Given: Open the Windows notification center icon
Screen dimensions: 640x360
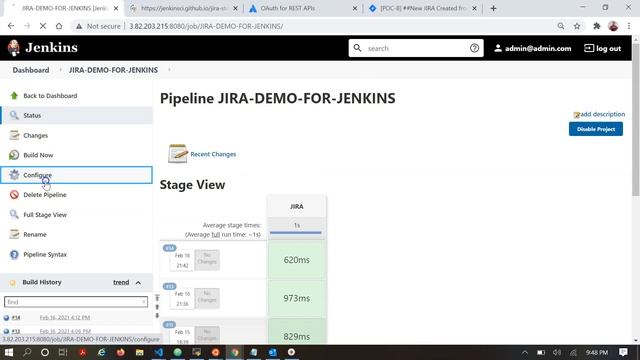Looking at the screenshot, I should 623,352.
